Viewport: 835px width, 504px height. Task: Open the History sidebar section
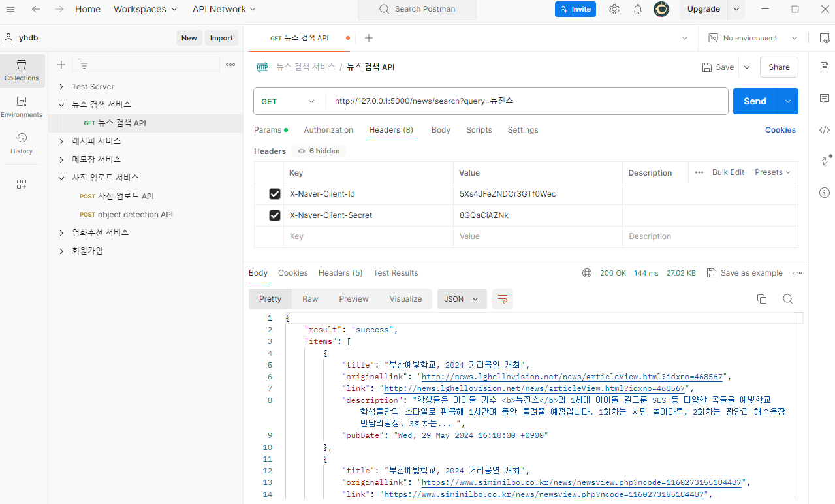22,144
